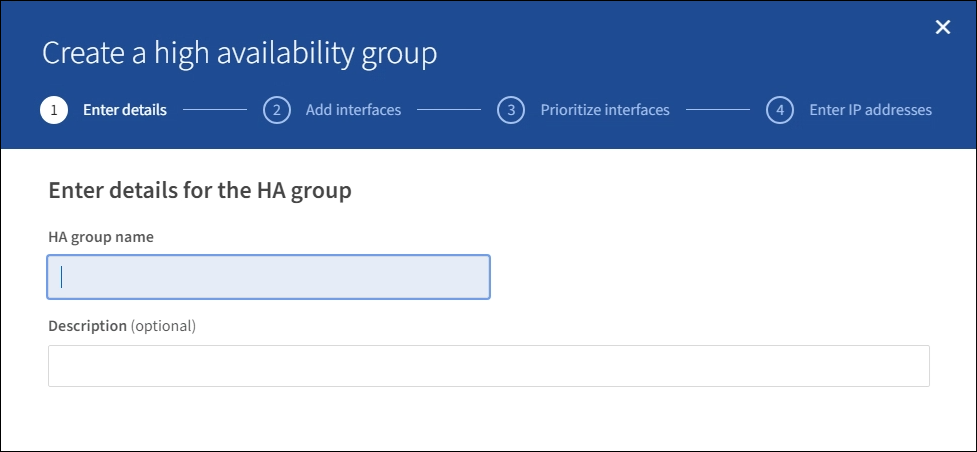The height and width of the screenshot is (452, 977).
Task: Close the high availability group dialog
Action: point(942,28)
